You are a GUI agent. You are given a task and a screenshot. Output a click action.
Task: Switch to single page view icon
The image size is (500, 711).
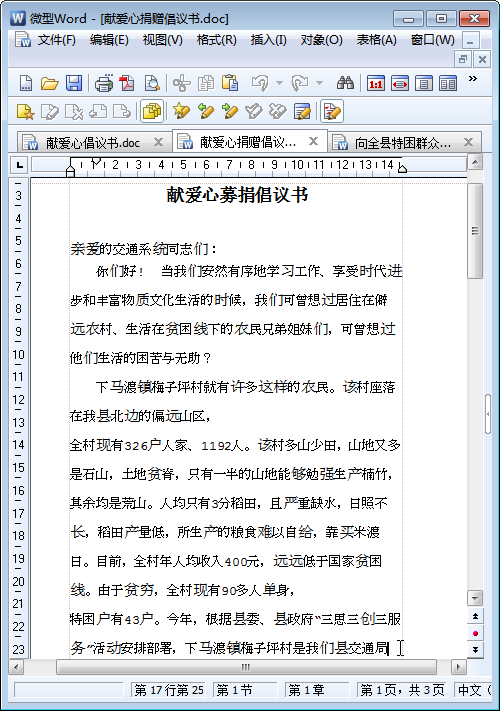424,83
